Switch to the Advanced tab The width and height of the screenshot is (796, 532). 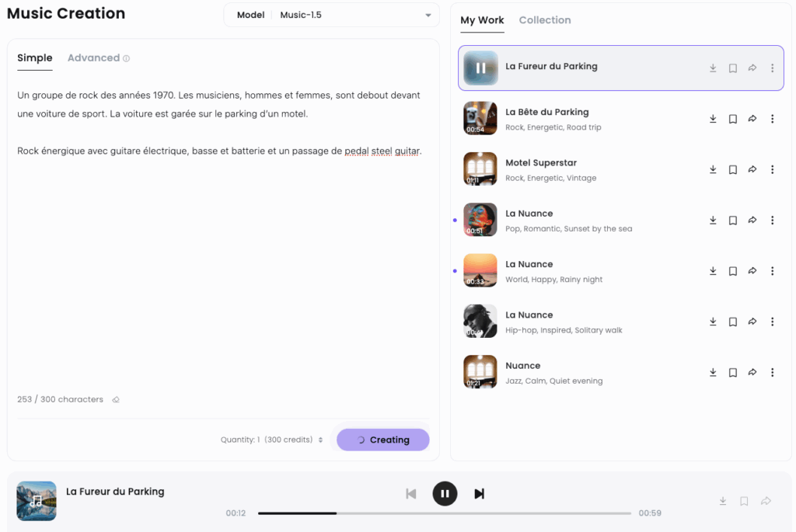93,58
